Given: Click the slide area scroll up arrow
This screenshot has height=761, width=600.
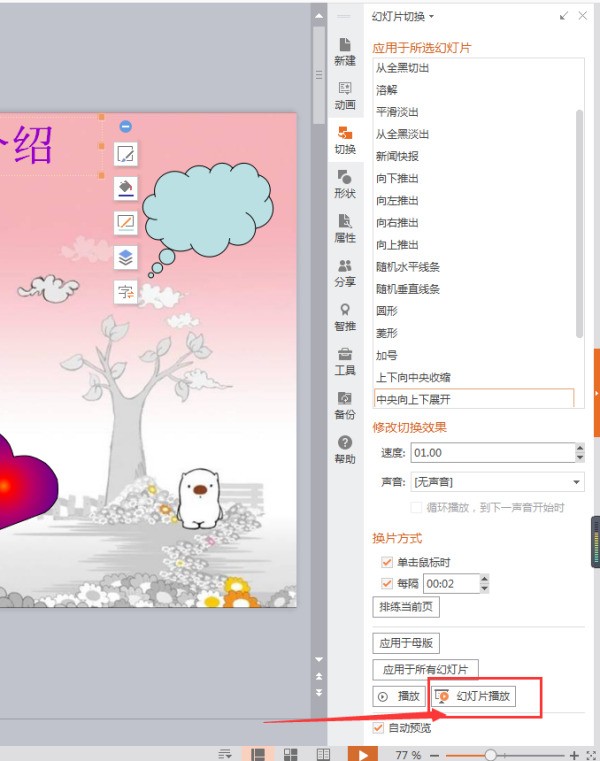Looking at the screenshot, I should (319, 16).
